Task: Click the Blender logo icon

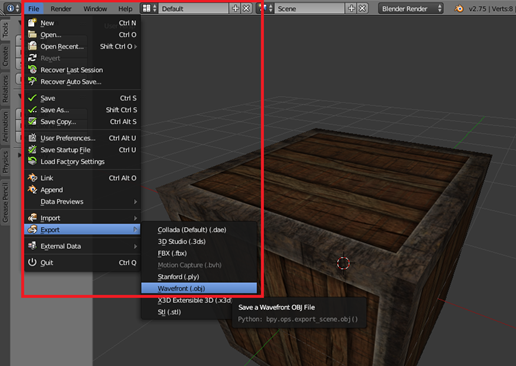Action: [459, 8]
